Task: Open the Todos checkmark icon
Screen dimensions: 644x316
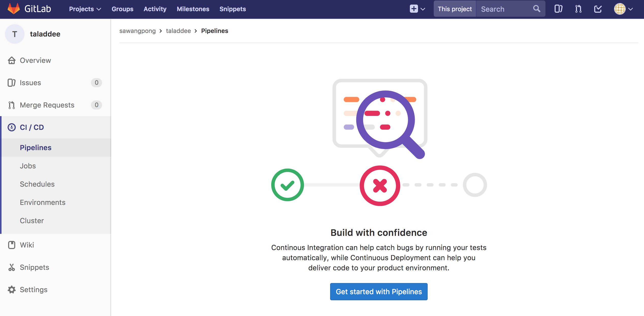Action: (x=598, y=9)
